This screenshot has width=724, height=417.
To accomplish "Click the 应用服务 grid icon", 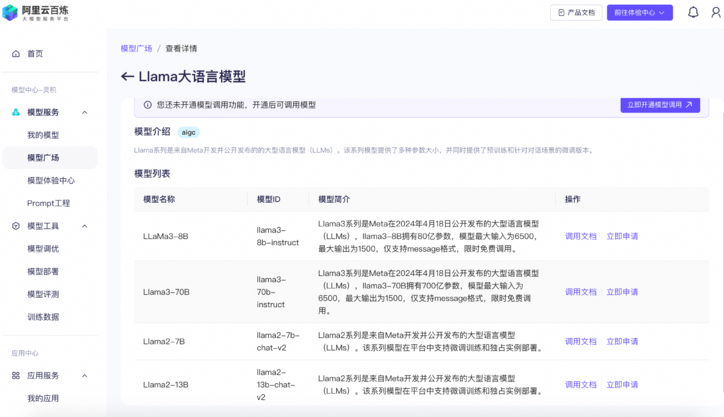I will click(16, 375).
